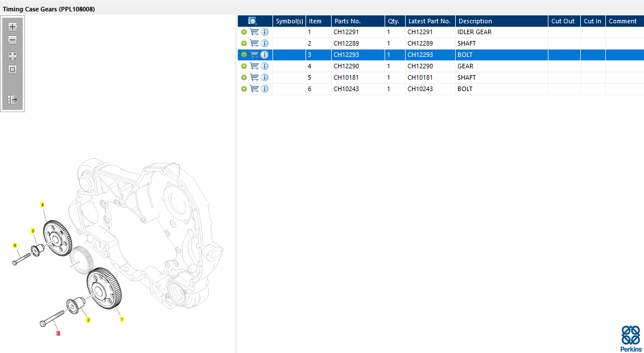Click part number CH12289 in Parts No. column
The width and height of the screenshot is (644, 353).
346,43
